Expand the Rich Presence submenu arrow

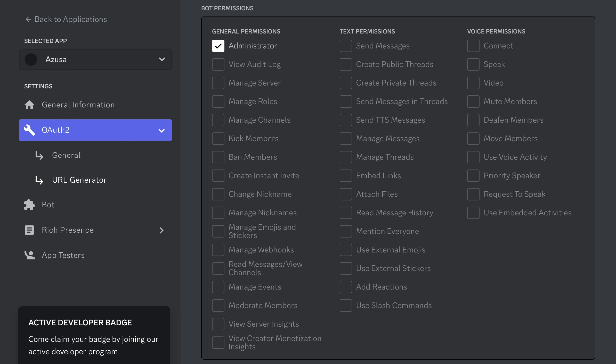161,230
